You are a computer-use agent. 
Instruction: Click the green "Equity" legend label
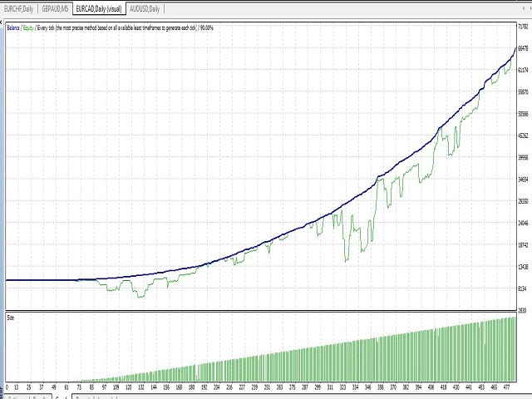tap(29, 27)
